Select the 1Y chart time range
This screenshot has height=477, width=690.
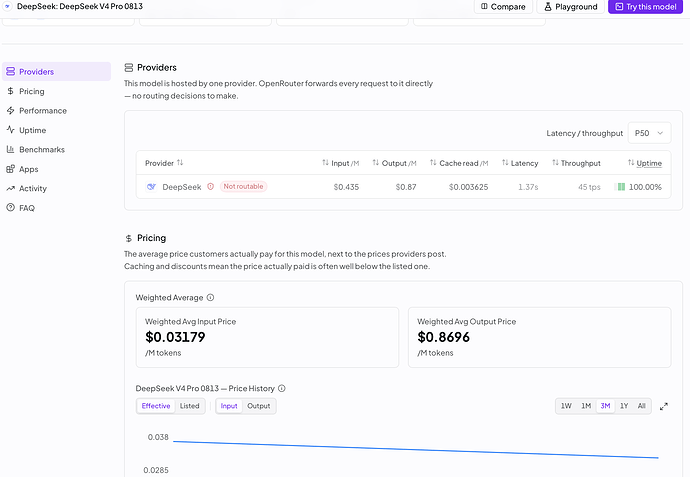(x=624, y=406)
